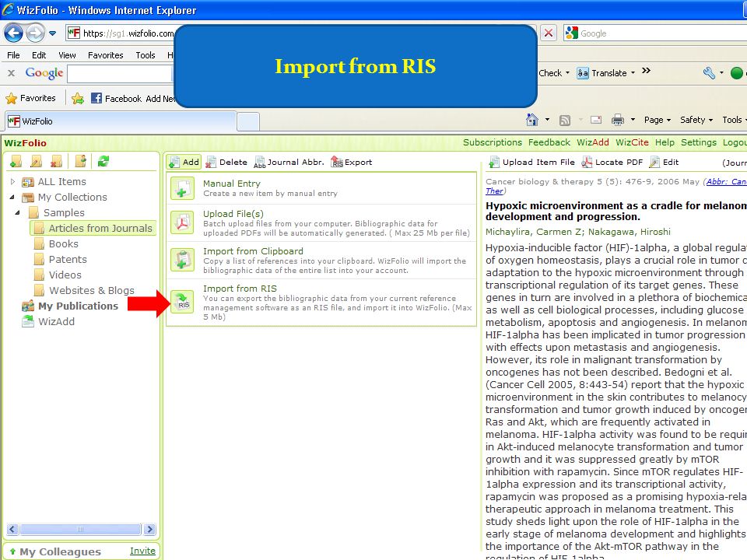Screen dimensions: 747x560
Task: Open the Page dropdown menu
Action: click(x=657, y=120)
